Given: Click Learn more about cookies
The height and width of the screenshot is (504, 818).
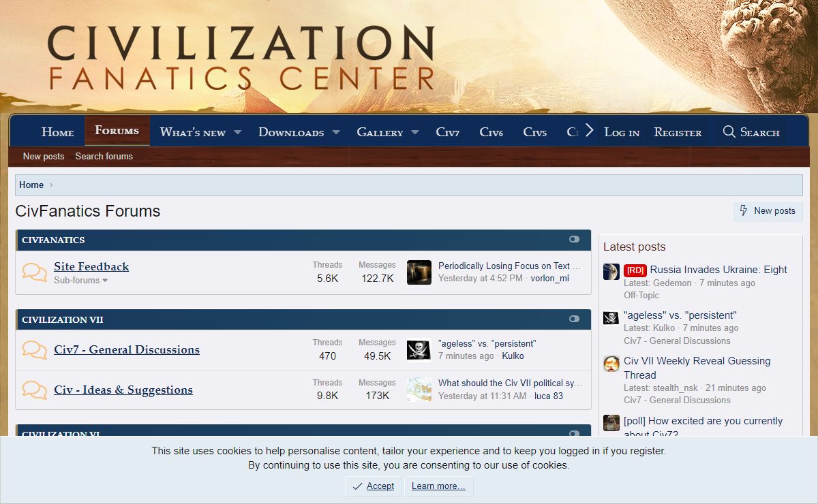Looking at the screenshot, I should (438, 486).
